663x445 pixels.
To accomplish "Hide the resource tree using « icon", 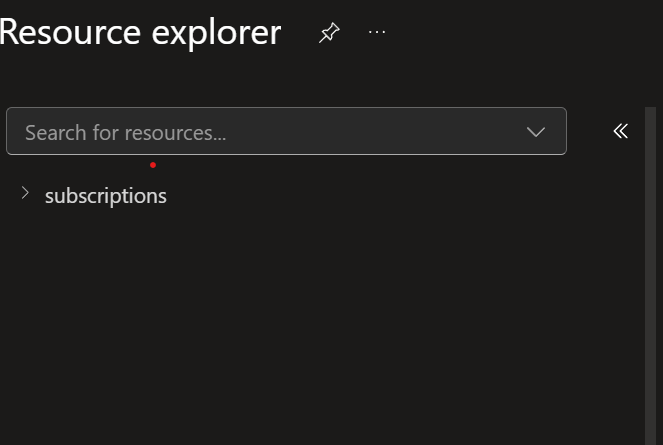I will point(620,131).
